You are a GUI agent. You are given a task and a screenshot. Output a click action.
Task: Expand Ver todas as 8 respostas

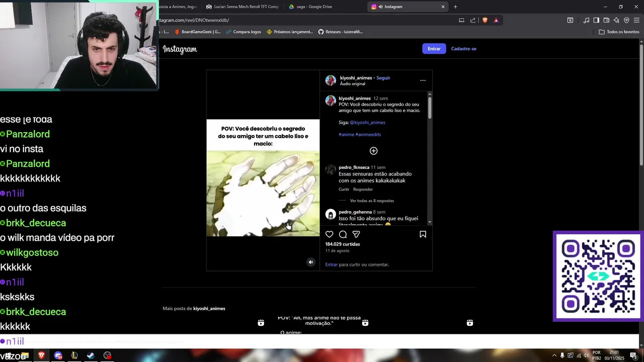(x=372, y=201)
